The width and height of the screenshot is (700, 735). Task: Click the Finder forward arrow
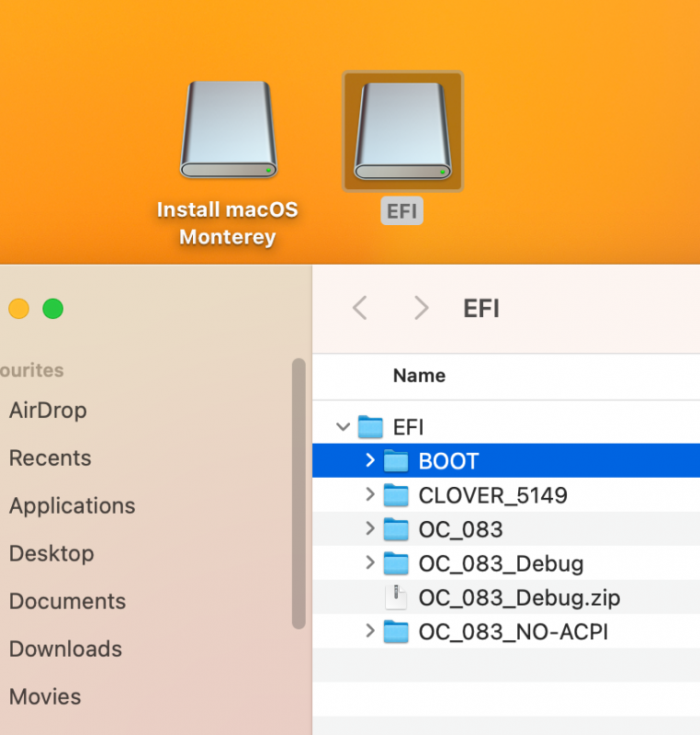421,308
